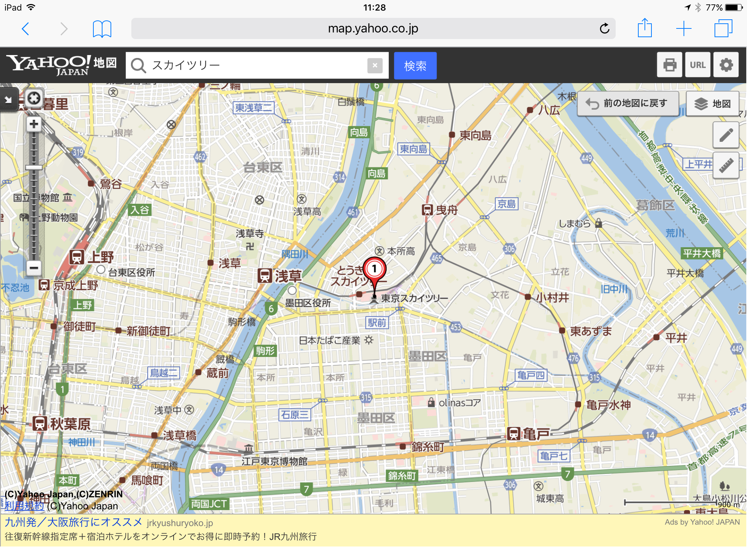Viewport: 747px width, 560px height.
Task: Click 両国JCT junction label
Action: pyautogui.click(x=209, y=504)
